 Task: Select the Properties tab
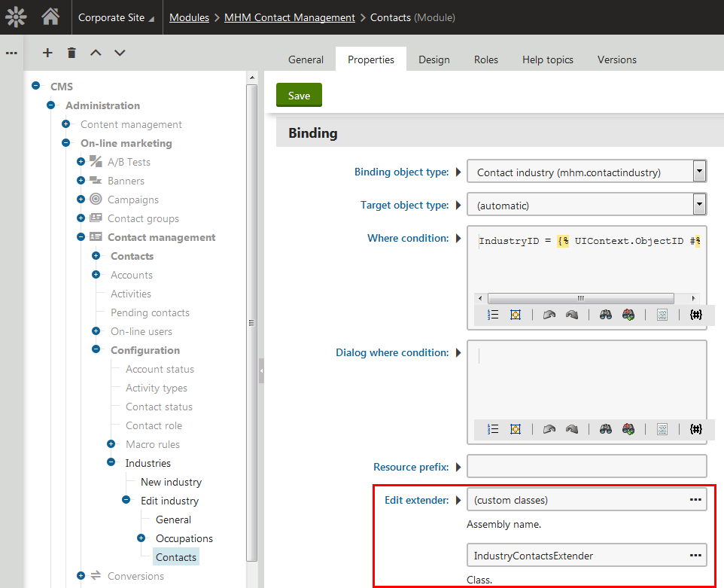point(371,59)
